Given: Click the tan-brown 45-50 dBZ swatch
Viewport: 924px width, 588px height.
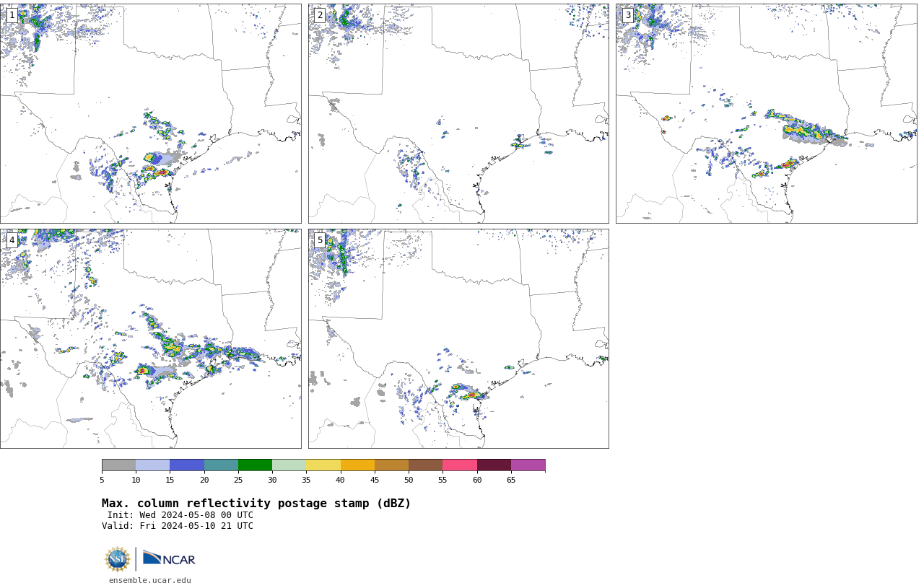Looking at the screenshot, I should click(x=391, y=465).
